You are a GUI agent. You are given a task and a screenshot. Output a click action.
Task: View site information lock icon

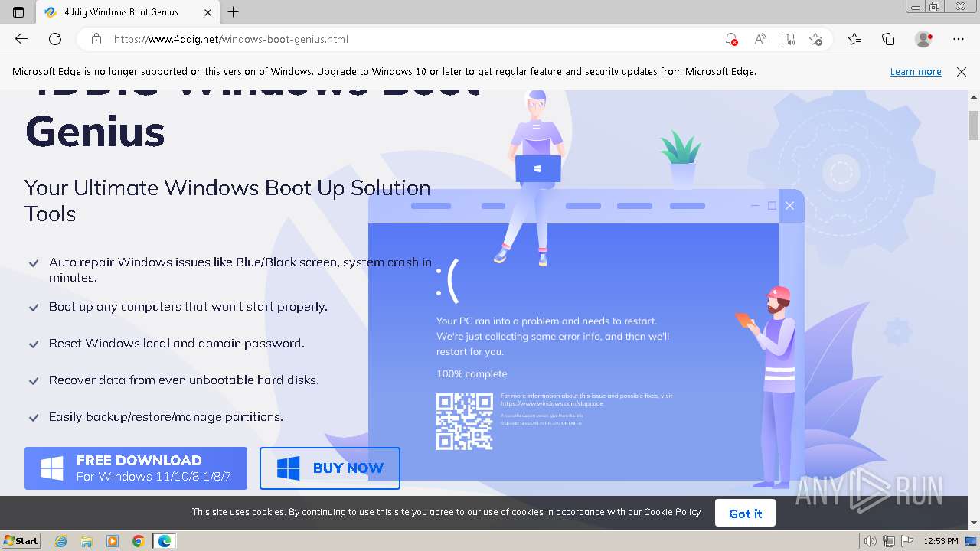pos(96,39)
